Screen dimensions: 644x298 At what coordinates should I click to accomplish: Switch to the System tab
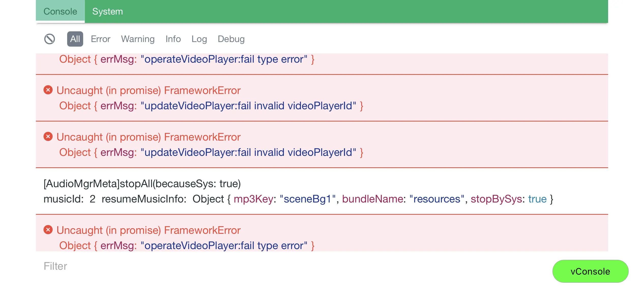coord(107,11)
